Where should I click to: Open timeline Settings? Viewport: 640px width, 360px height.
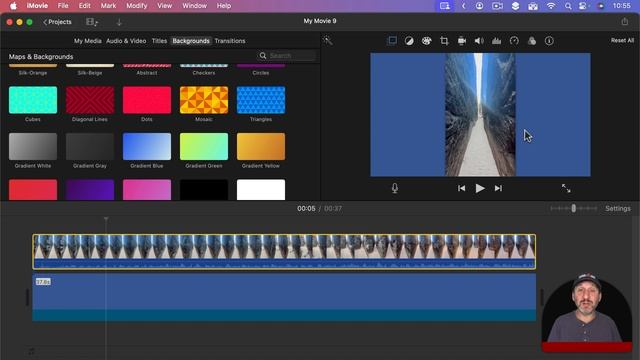pos(618,209)
